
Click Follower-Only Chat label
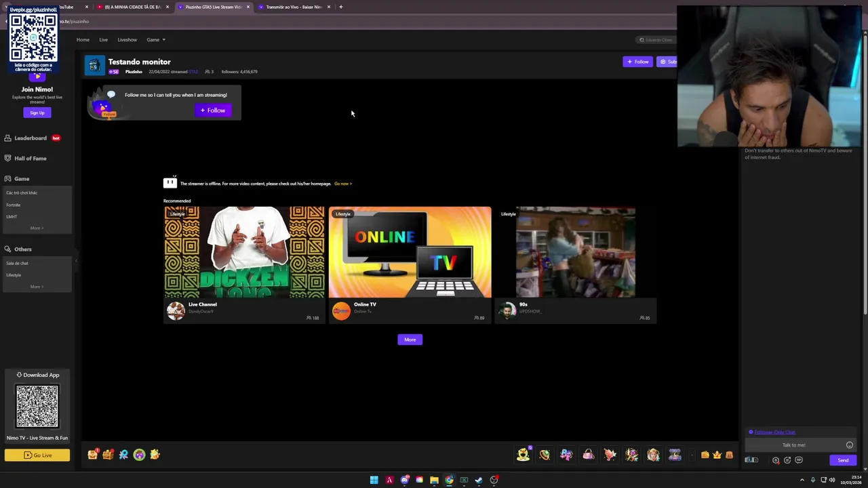tap(774, 432)
